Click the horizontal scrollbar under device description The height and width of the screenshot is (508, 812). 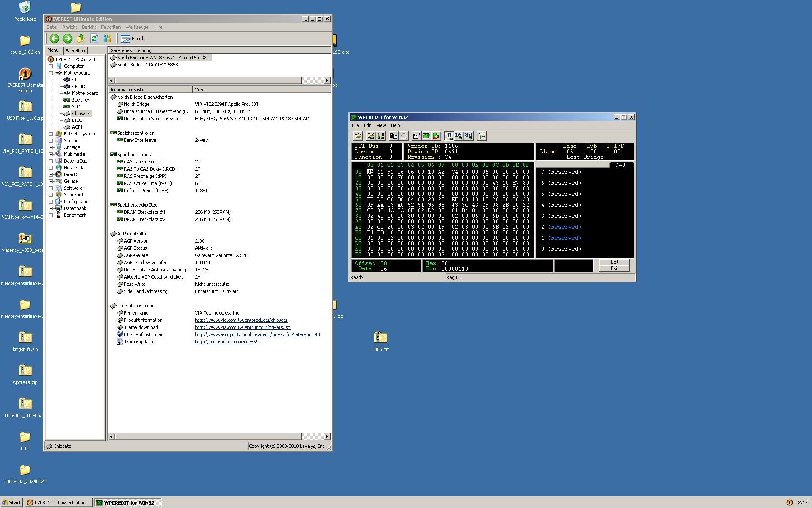tap(207, 80)
